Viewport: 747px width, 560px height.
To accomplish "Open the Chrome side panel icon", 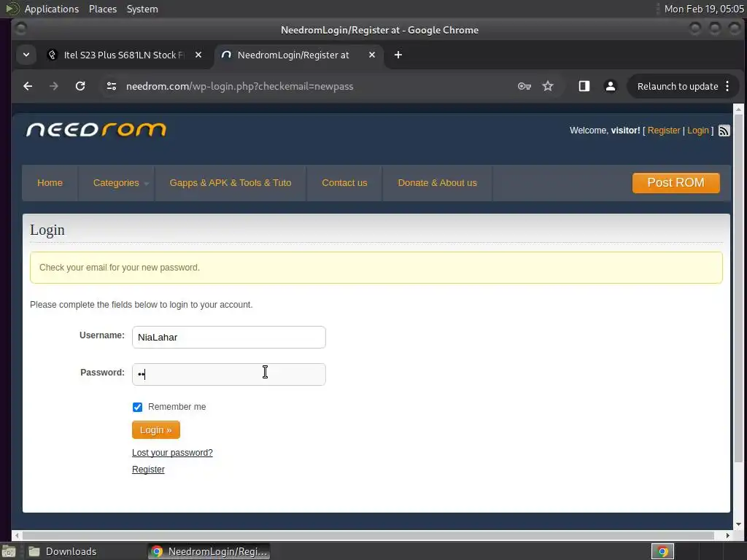I will tap(584, 86).
